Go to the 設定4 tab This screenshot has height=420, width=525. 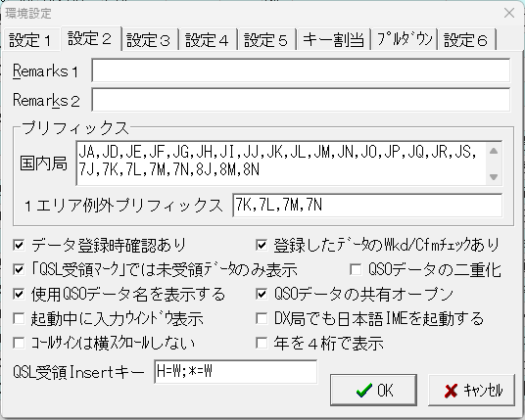tap(208, 40)
